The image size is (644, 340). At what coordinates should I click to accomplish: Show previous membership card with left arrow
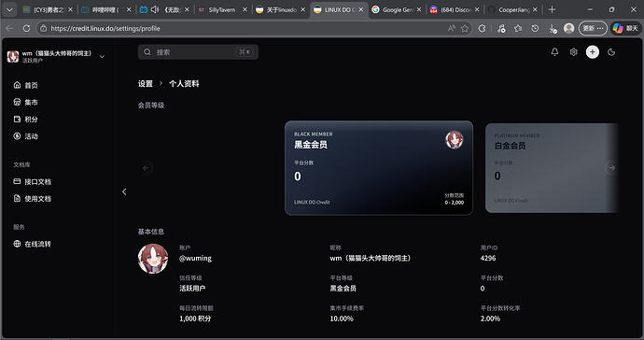click(146, 168)
